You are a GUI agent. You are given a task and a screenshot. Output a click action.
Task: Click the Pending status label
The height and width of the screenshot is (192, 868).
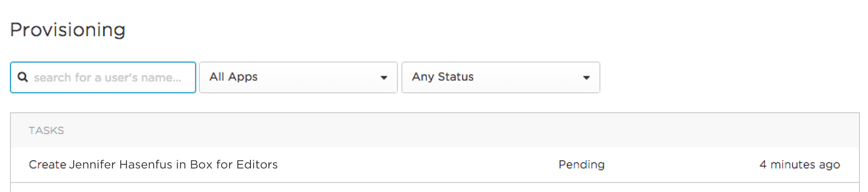(581, 165)
